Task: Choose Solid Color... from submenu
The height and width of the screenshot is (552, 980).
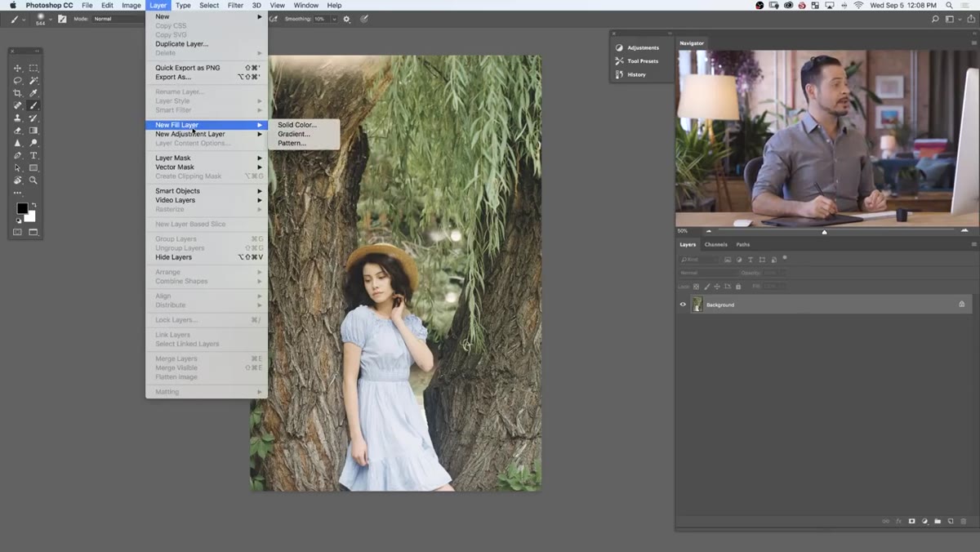Action: coord(297,125)
